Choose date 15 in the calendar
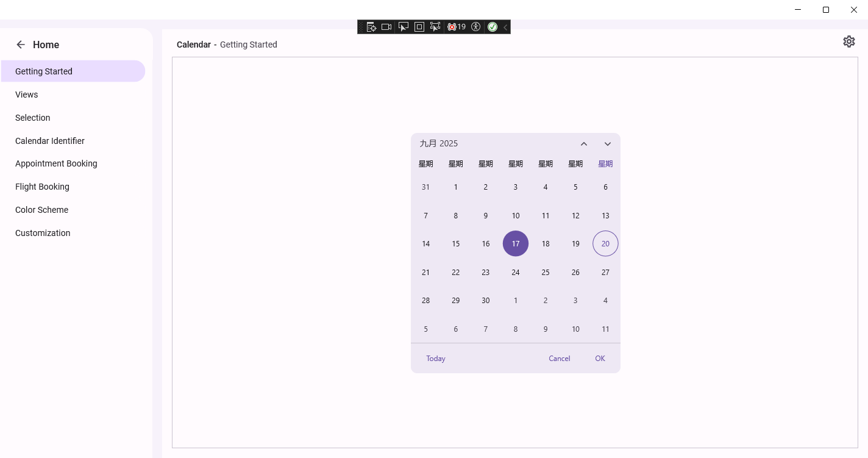868x458 pixels. (456, 244)
